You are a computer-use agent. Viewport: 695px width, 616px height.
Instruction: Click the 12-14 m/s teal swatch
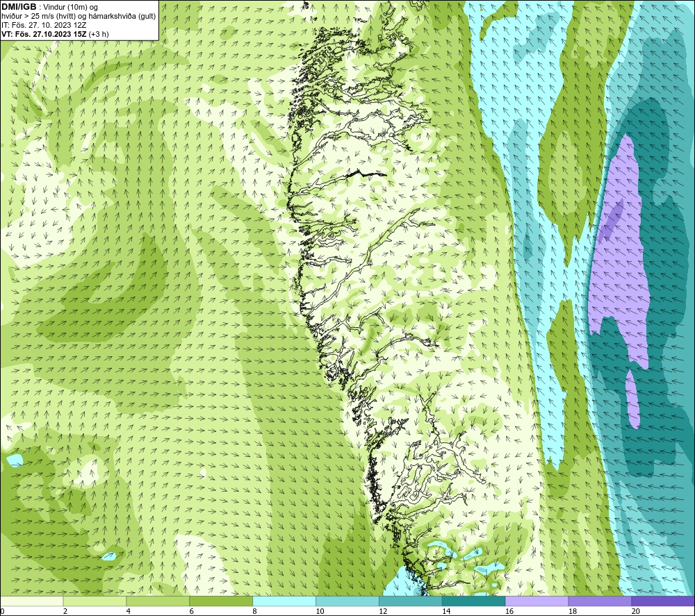(x=411, y=601)
